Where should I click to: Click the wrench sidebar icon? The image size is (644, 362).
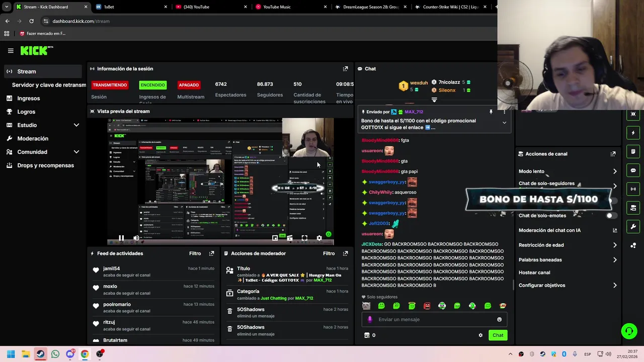point(633,226)
